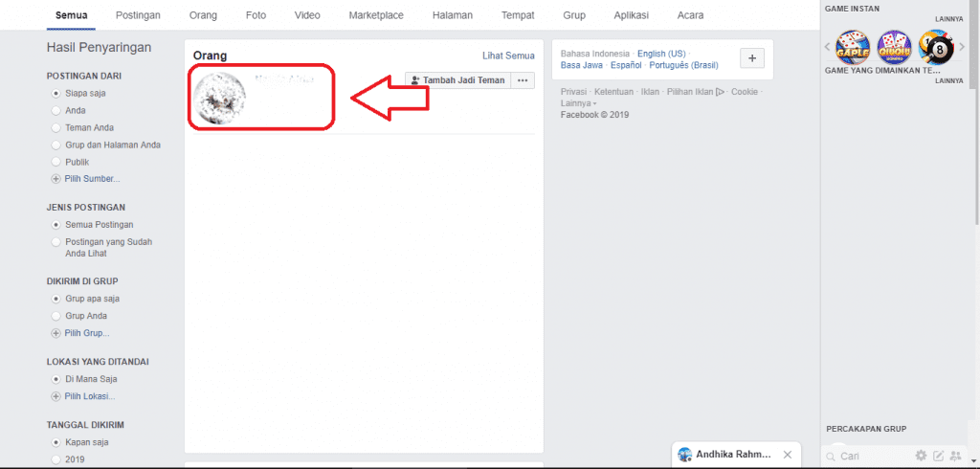Viewport: 980px width, 469px height.
Task: Select Grup Anda radio option
Action: [56, 316]
